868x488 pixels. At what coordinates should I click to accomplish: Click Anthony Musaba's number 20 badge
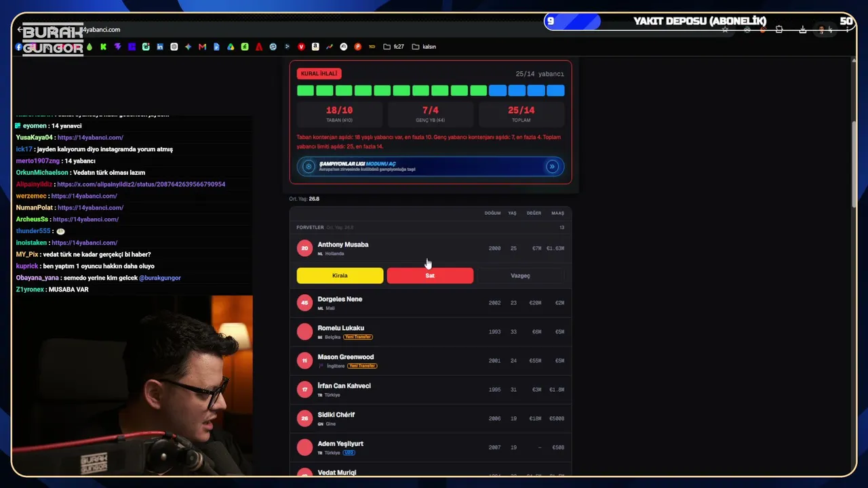coord(304,248)
